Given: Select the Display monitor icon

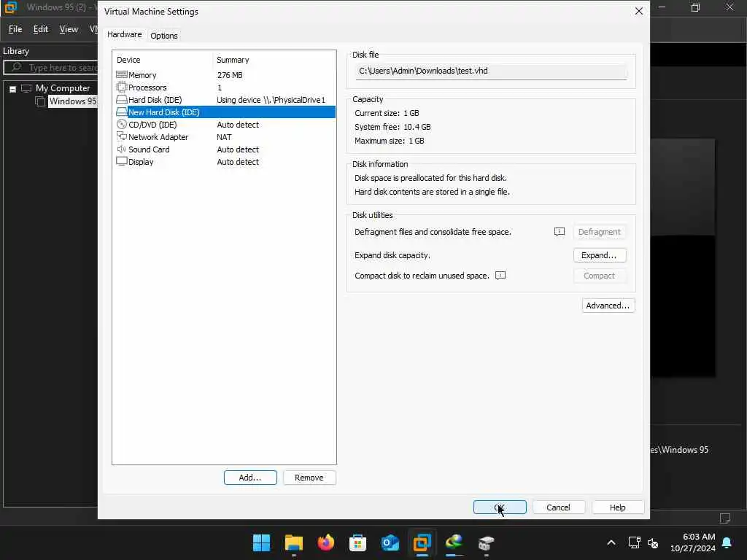Looking at the screenshot, I should [x=122, y=161].
